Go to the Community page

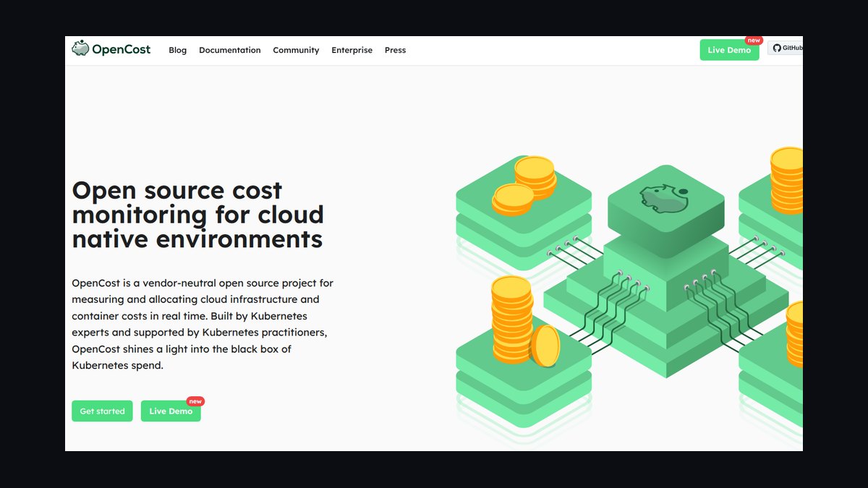pos(296,50)
